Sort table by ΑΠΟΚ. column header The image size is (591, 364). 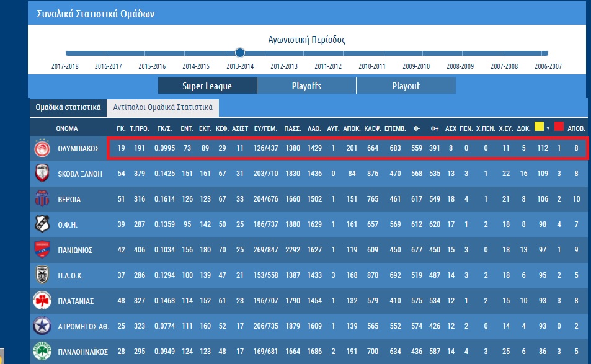(x=352, y=128)
